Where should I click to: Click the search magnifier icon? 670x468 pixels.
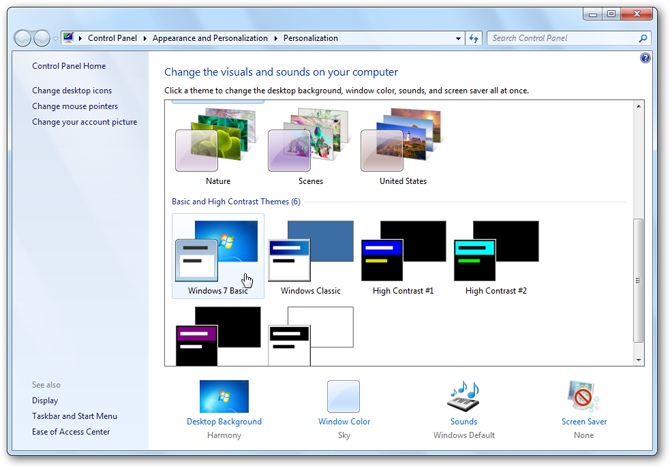(x=643, y=38)
